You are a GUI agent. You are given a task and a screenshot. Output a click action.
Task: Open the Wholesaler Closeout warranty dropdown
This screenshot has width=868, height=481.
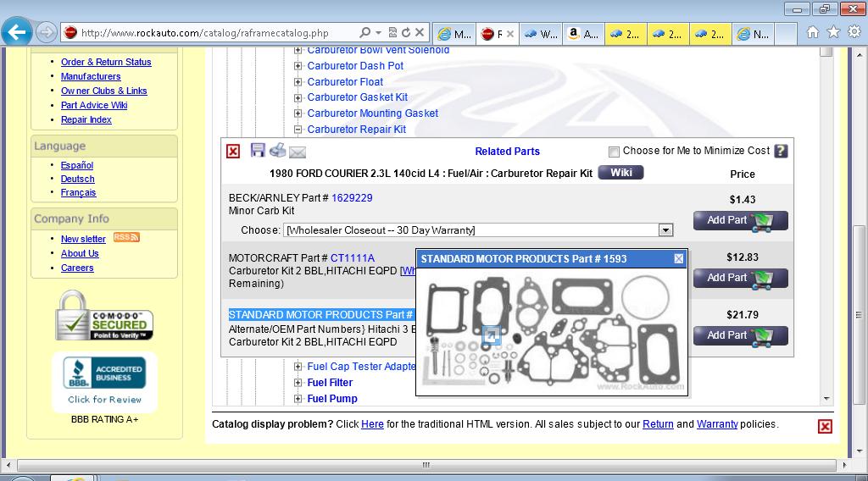coord(665,230)
